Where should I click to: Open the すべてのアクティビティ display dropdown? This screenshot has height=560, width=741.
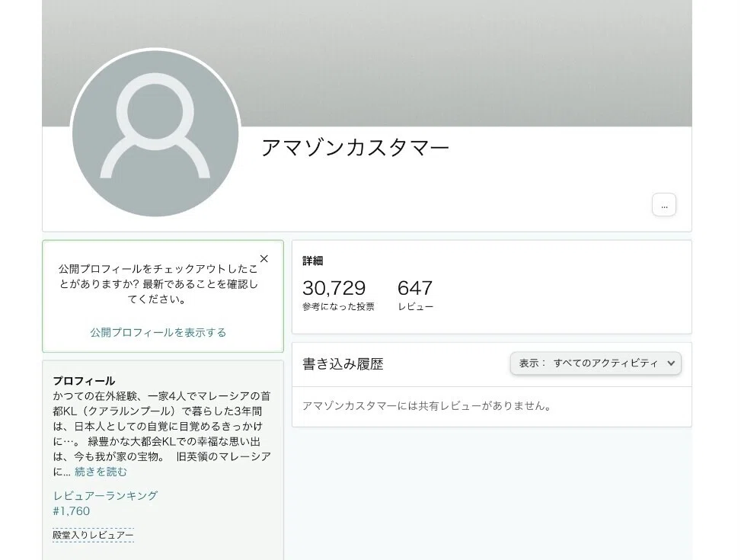click(596, 363)
